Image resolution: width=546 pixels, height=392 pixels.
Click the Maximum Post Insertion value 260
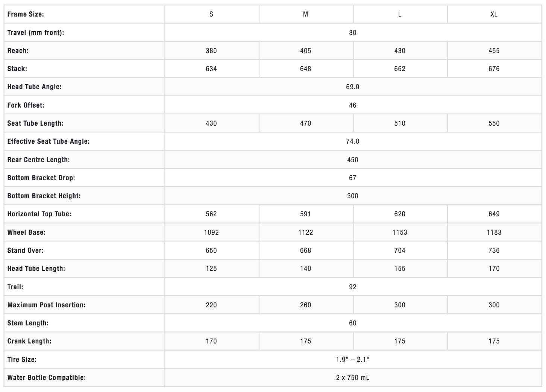click(x=305, y=305)
